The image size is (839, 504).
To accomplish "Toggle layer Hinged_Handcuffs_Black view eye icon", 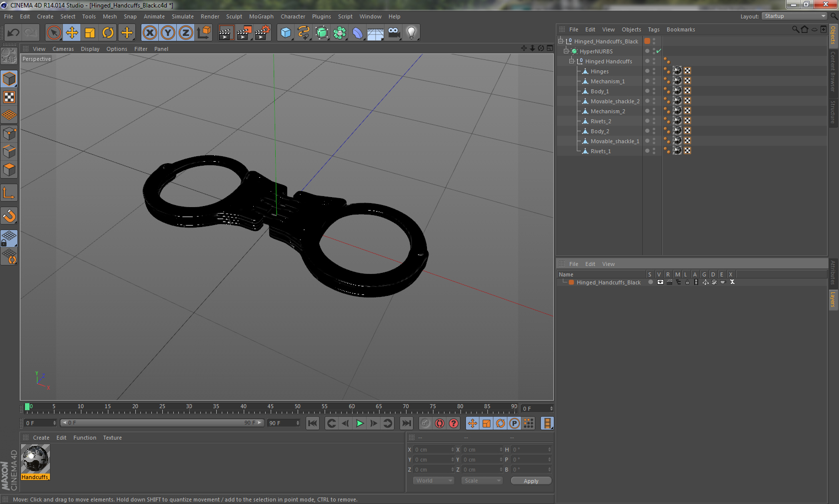I will (x=660, y=282).
